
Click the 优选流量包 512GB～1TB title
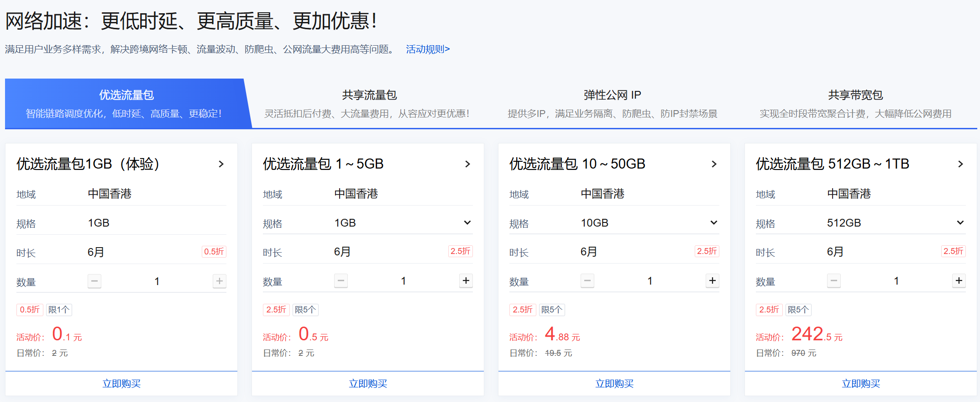833,164
